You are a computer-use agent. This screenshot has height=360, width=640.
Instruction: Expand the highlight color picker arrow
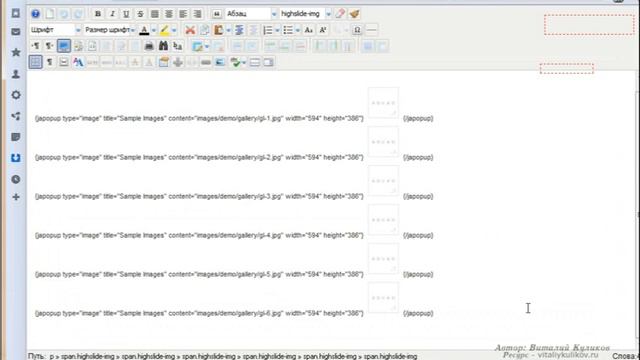coord(174,30)
